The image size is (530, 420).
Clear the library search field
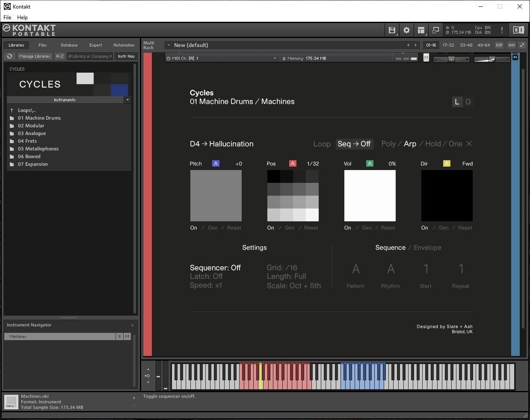(x=110, y=56)
